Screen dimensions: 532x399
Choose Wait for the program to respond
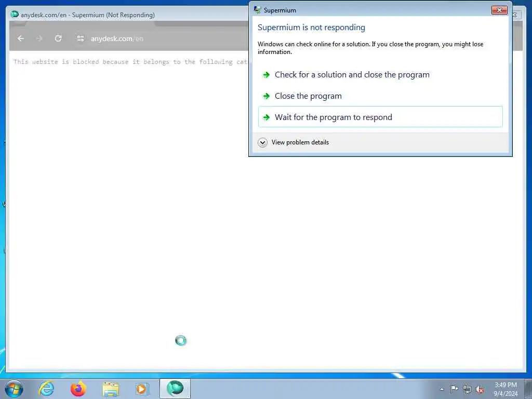tap(380, 117)
